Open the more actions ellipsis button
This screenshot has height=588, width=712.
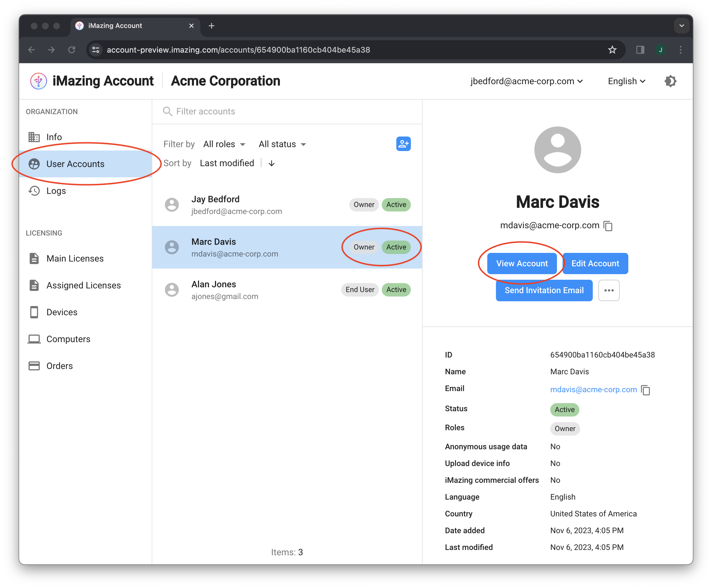coord(609,291)
